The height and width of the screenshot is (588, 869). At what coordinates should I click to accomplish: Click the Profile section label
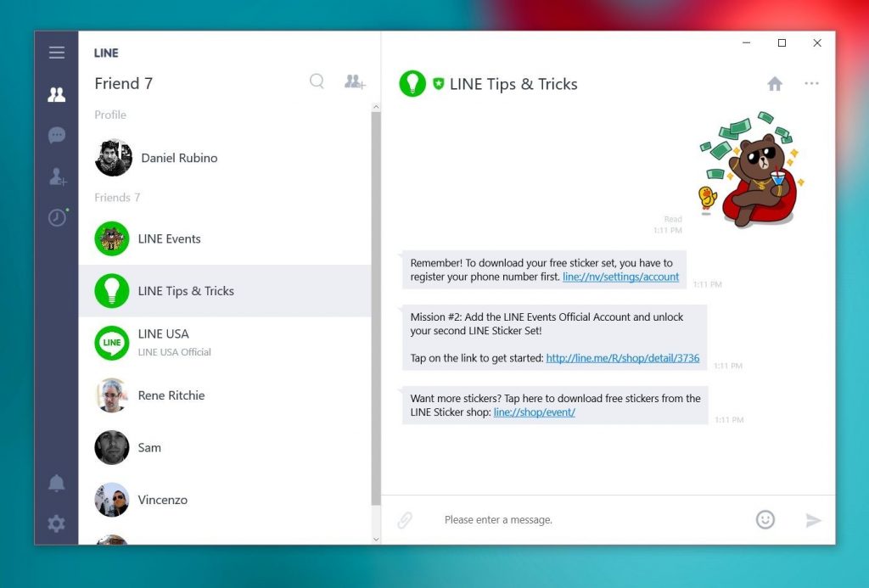[110, 115]
